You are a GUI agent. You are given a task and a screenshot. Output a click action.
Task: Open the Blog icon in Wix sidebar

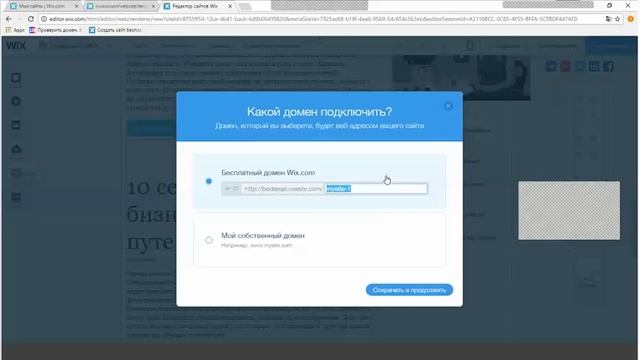16,173
